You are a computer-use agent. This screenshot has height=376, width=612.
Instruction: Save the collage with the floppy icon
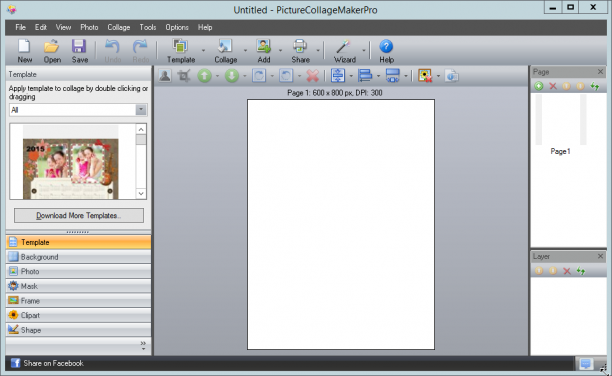pos(79,51)
